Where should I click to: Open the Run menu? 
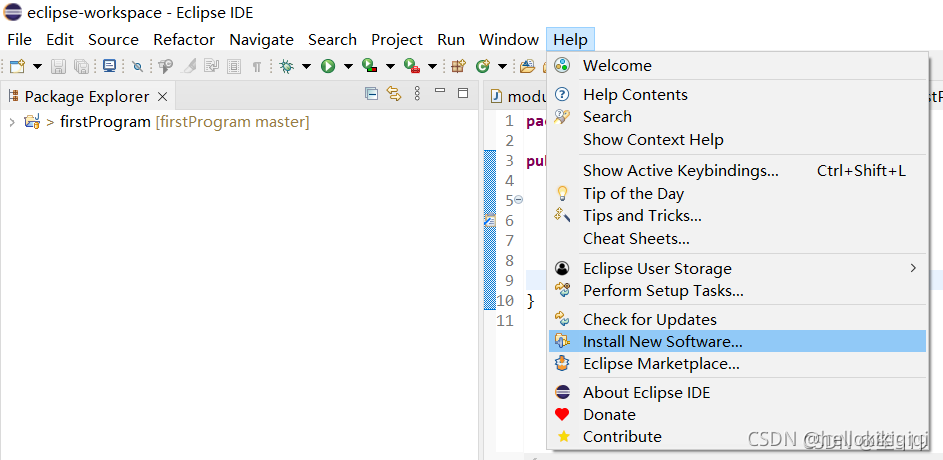[x=451, y=40]
